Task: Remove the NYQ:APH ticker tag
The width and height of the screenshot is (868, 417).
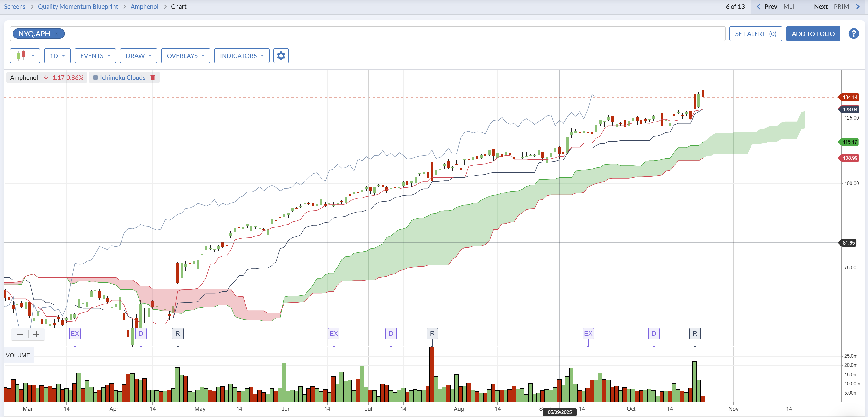Action: 57,34
